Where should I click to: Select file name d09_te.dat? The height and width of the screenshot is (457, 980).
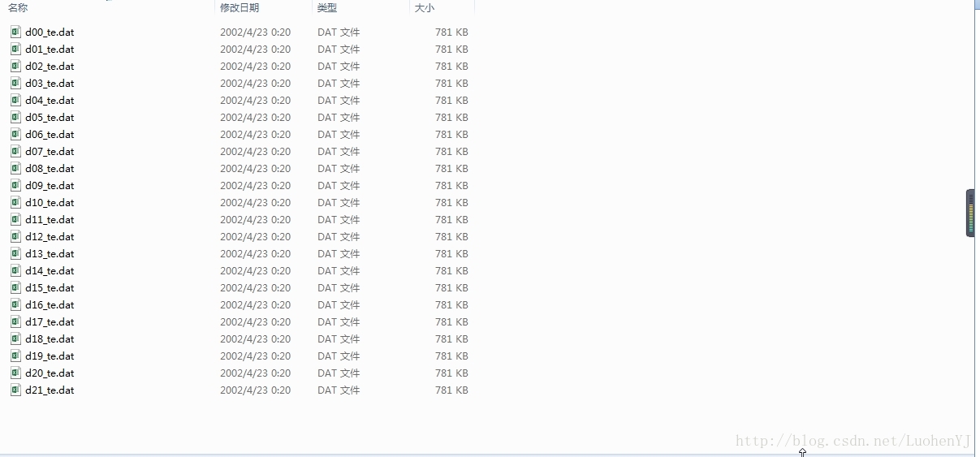(x=50, y=185)
